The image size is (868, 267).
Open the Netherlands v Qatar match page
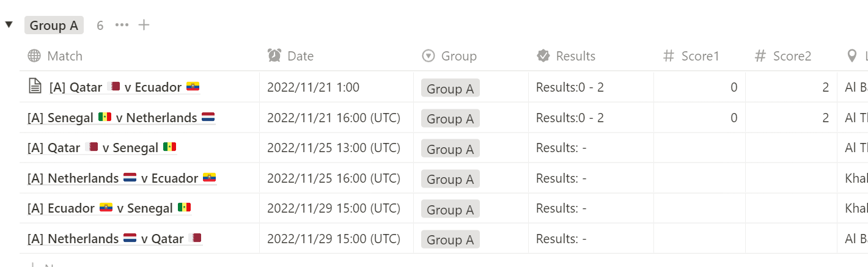pyautogui.click(x=114, y=238)
